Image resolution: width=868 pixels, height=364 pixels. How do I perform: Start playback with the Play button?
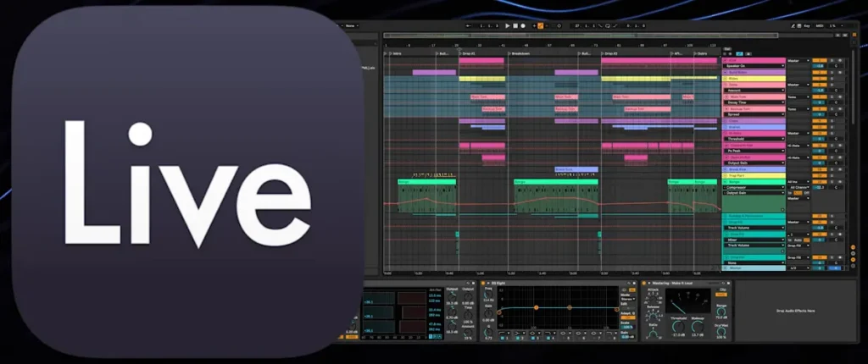[508, 26]
